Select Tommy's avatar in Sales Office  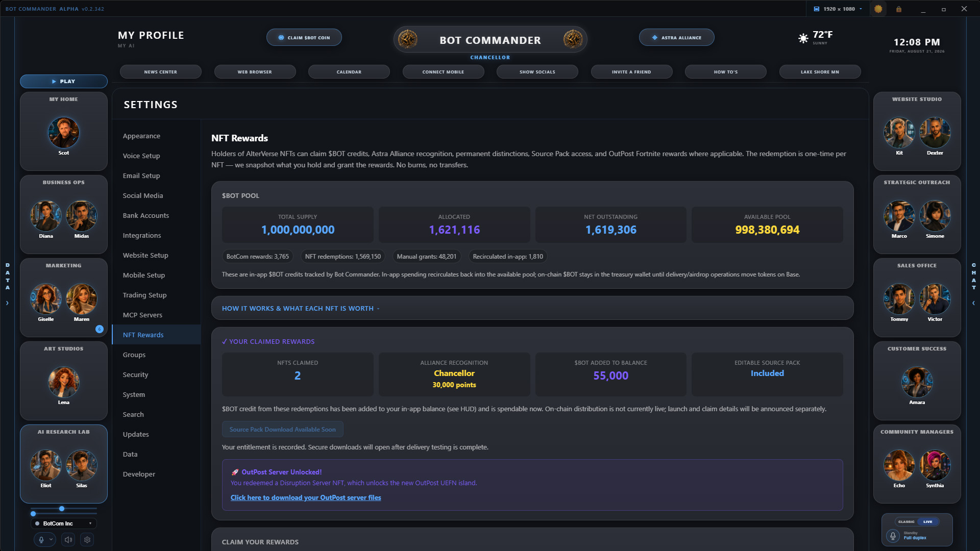tap(899, 299)
